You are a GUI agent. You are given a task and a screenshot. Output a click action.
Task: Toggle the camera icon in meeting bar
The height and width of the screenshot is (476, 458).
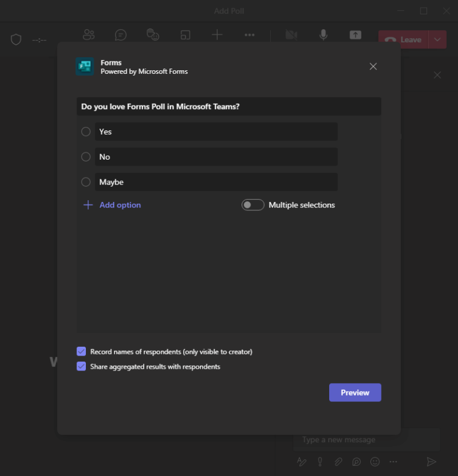click(291, 35)
